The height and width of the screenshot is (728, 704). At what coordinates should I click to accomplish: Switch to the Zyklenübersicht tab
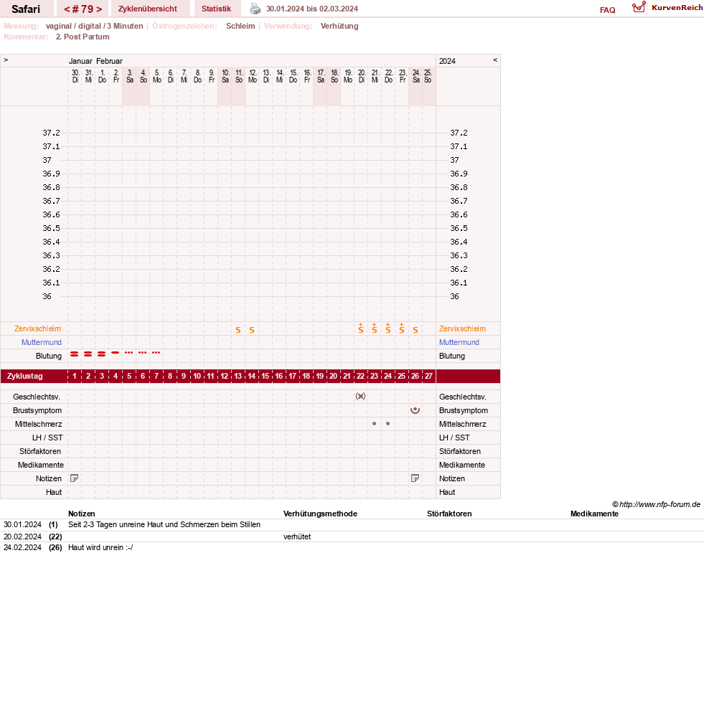[x=147, y=9]
